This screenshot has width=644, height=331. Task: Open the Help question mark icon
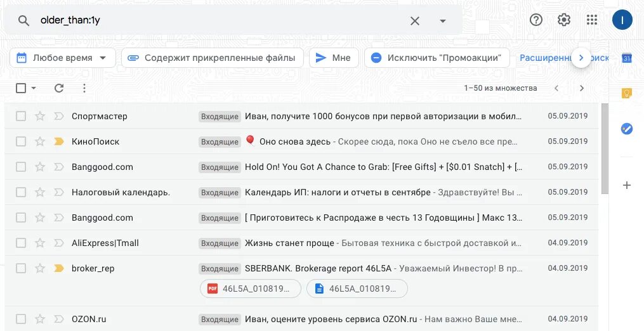536,20
